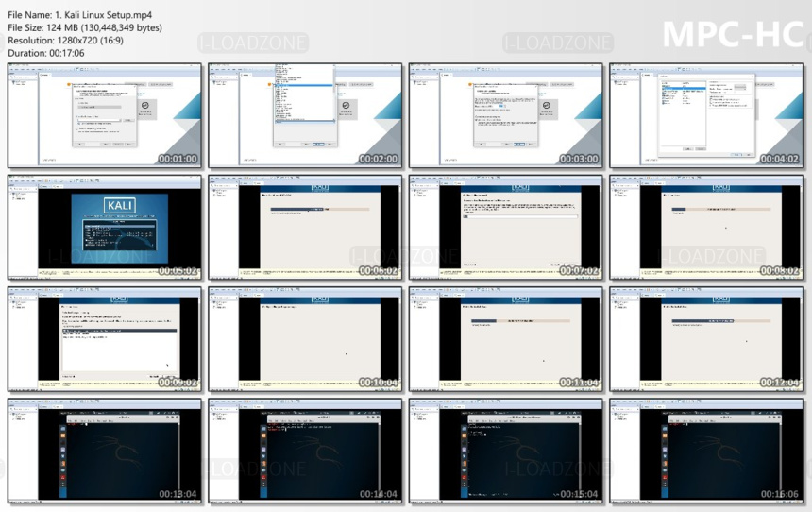Image resolution: width=812 pixels, height=512 pixels.
Task: Open the thumbnail stamped 00:06:02
Action: click(x=305, y=228)
